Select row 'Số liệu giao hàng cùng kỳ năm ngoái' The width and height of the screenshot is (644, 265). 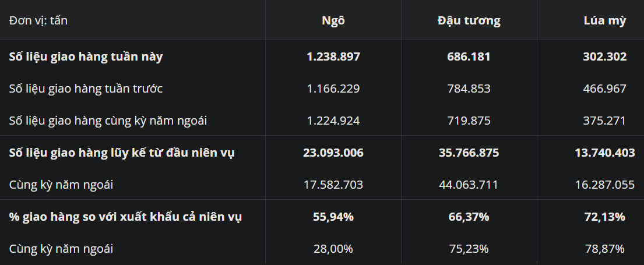click(x=108, y=121)
